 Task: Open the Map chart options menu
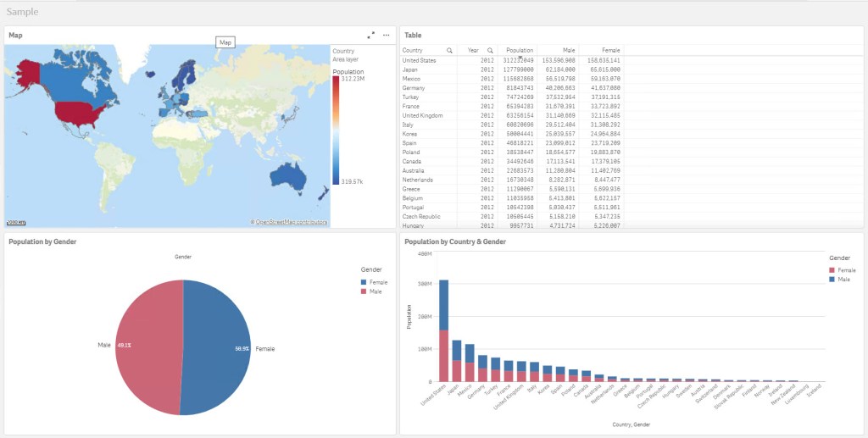pyautogui.click(x=387, y=35)
